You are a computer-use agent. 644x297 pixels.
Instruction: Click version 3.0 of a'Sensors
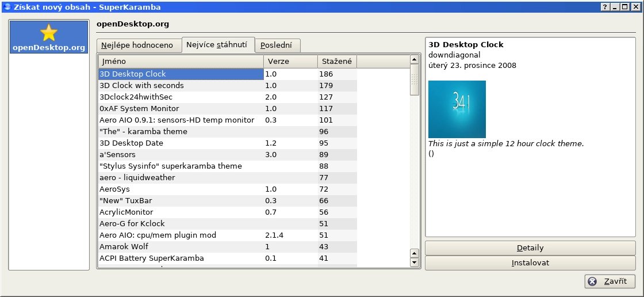(x=271, y=155)
